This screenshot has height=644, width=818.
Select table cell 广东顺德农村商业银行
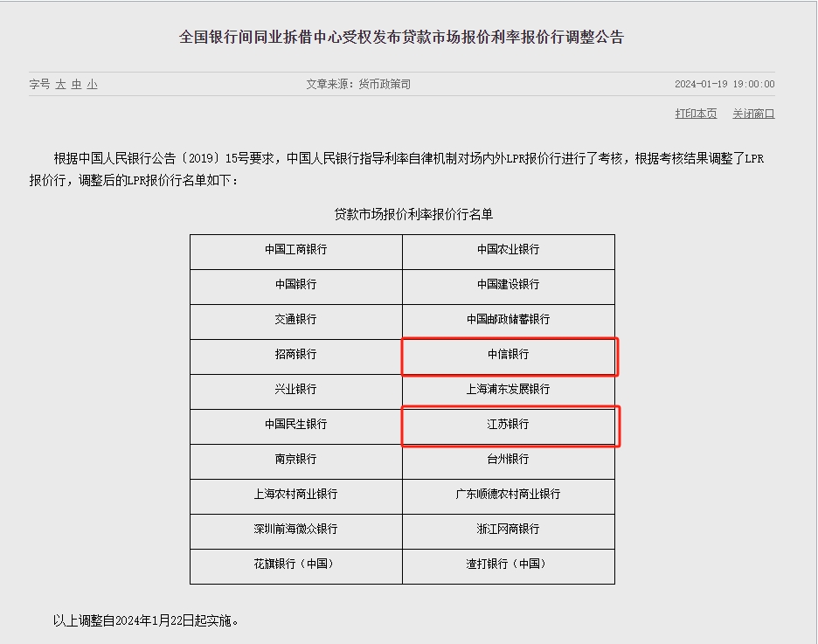point(509,496)
